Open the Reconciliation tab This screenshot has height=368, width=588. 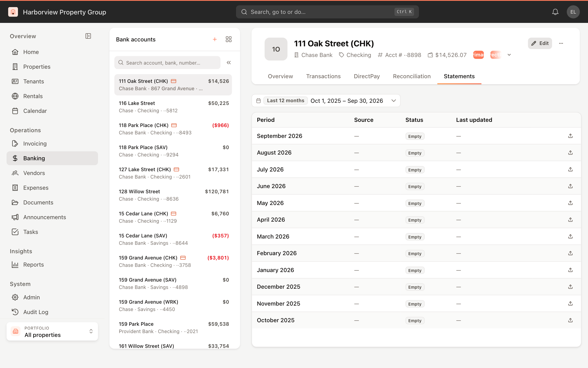[412, 76]
